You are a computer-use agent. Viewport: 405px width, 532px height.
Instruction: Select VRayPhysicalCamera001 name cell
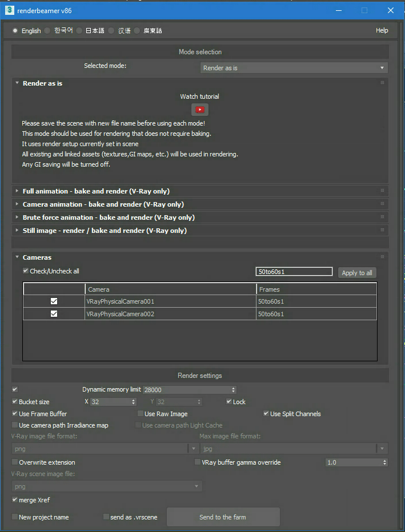click(171, 301)
